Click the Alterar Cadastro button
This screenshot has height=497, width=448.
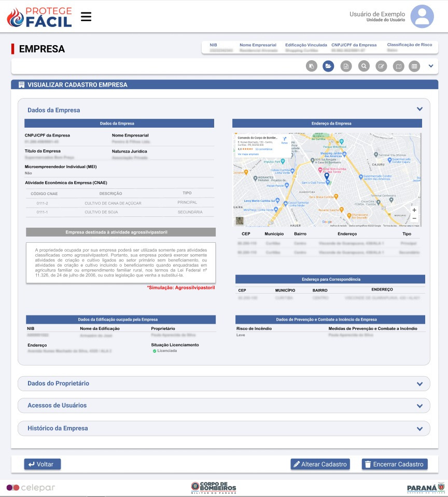pos(320,464)
